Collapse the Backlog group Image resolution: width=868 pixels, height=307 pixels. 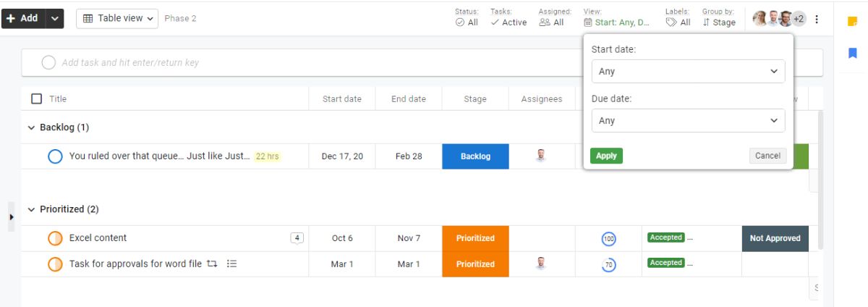click(31, 127)
